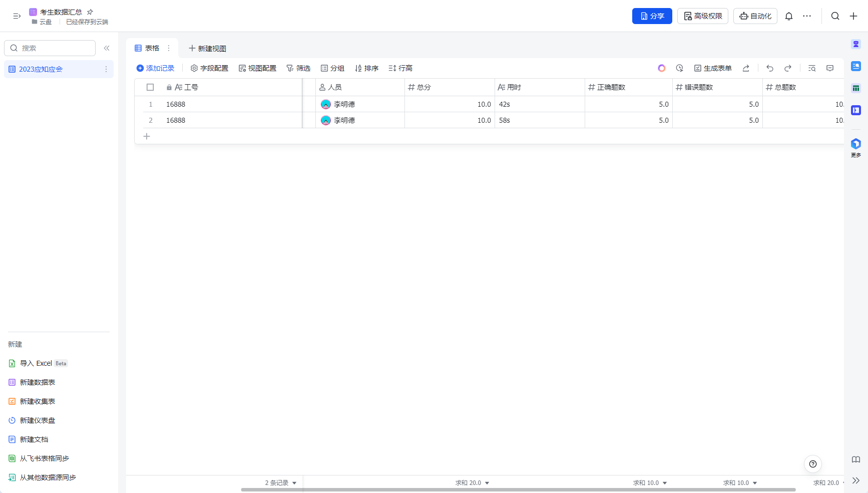Create a new view with 新建视图
The image size is (868, 493).
(207, 48)
